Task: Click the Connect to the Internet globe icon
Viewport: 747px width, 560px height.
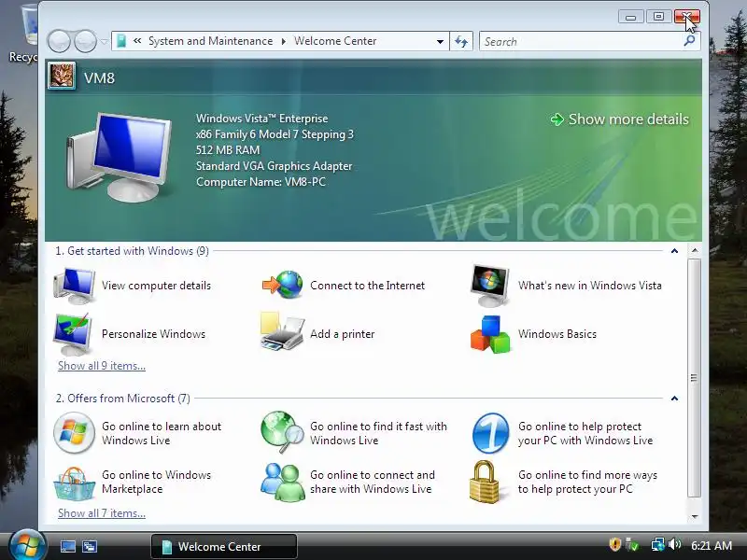Action: (x=283, y=285)
